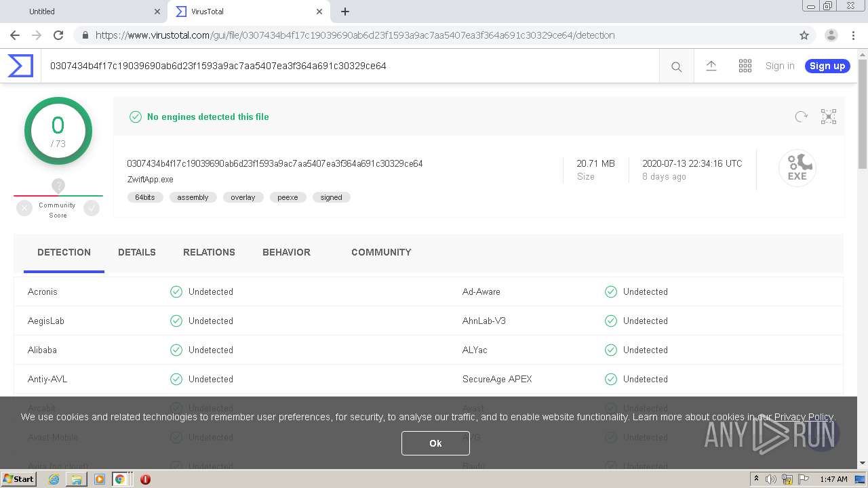The height and width of the screenshot is (488, 868).
Task: Click the 0/73 detection score circle
Action: 58,131
